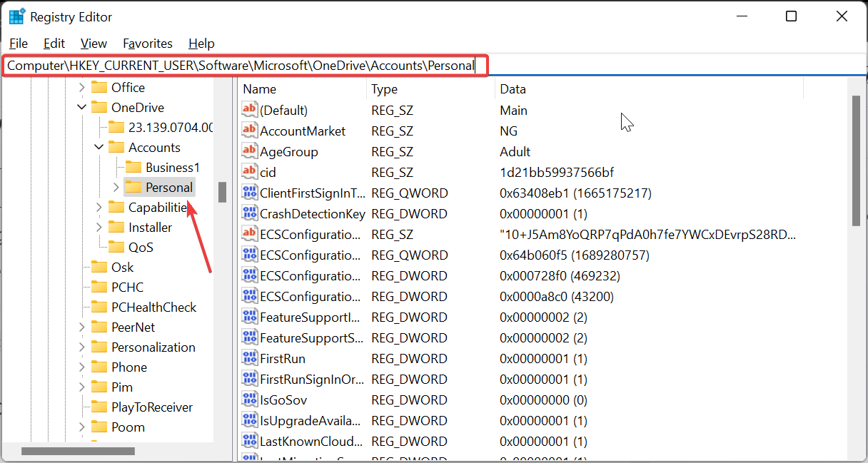Expand the Personal key's subkeys
Viewport: 868px width, 463px height.
click(116, 188)
